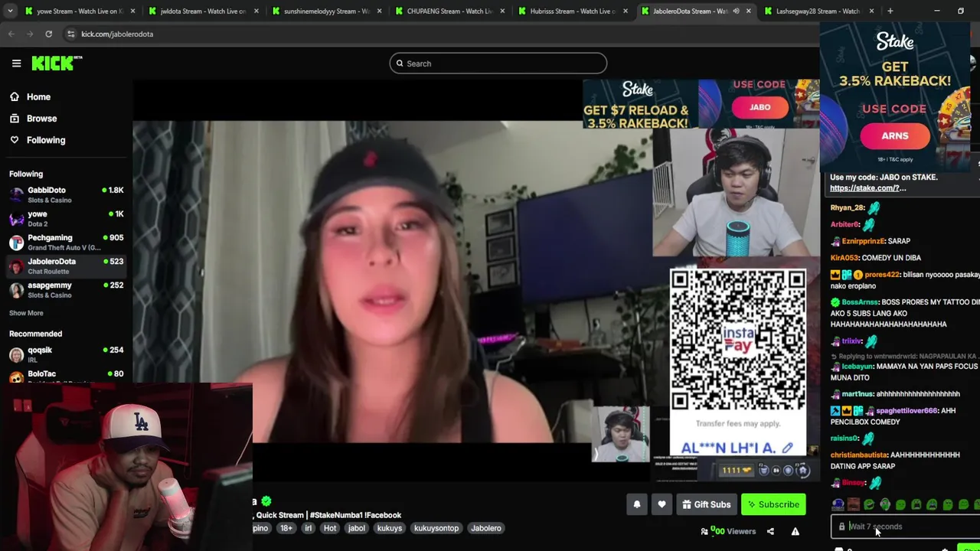This screenshot has height=551, width=980.
Task: Click username christianbautista in chat
Action: pyautogui.click(x=859, y=455)
